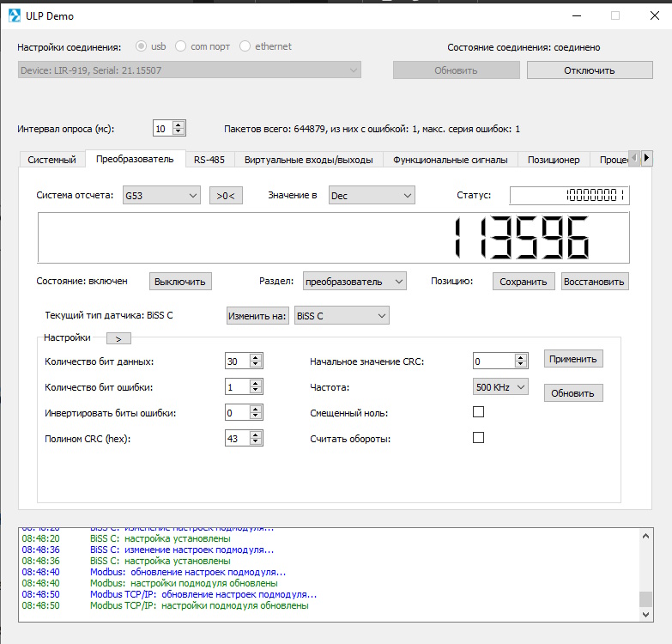Open the 500 KHz frequency dropdown
The height and width of the screenshot is (644, 672).
pos(500,387)
